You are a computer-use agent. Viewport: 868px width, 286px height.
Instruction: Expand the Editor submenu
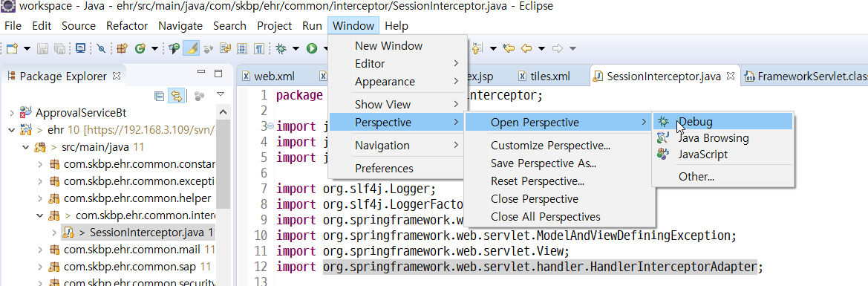pyautogui.click(x=397, y=64)
